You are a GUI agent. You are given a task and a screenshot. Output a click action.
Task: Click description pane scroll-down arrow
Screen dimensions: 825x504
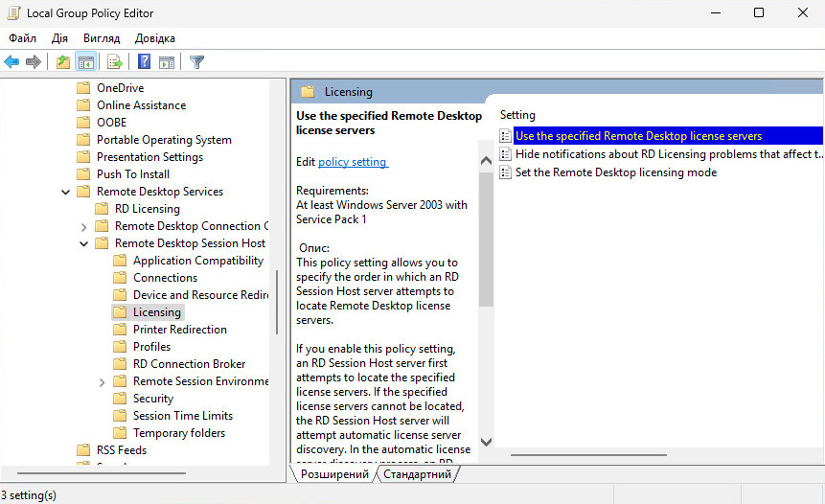[x=486, y=442]
